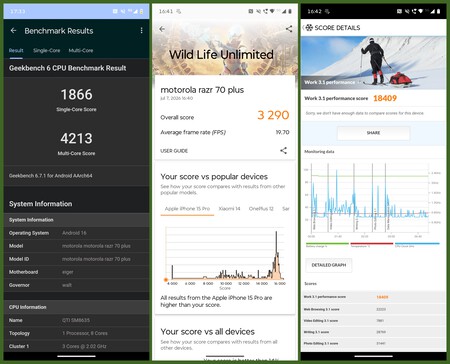
Task: Open the USER GUIDE link in 3DMark
Action: pos(174,151)
